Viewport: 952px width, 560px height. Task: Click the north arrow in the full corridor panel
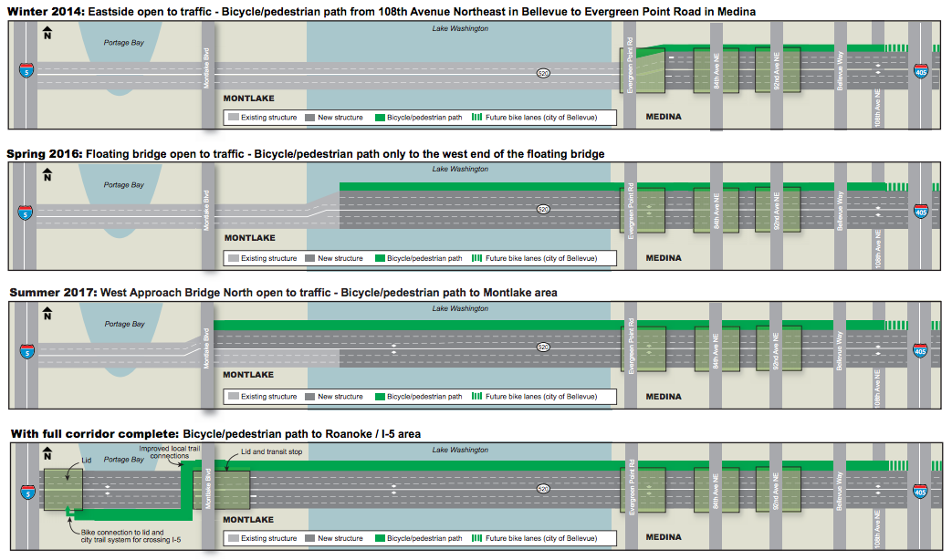[47, 453]
